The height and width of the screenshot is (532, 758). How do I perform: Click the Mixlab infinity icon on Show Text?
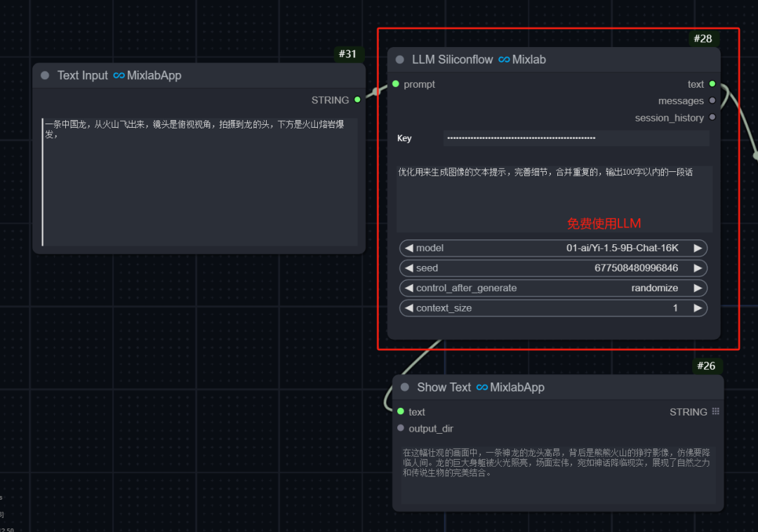click(x=482, y=387)
